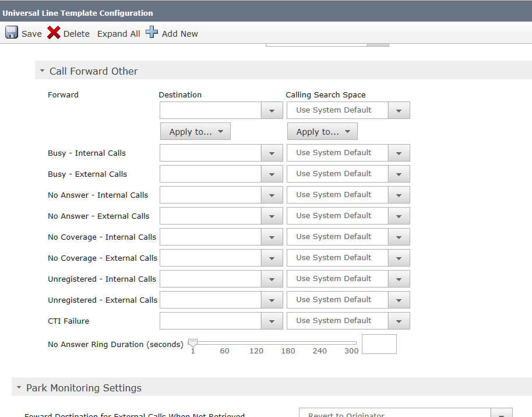Image resolution: width=532 pixels, height=417 pixels.
Task: Open the top Forward destination dropdown arrow
Action: click(x=272, y=111)
